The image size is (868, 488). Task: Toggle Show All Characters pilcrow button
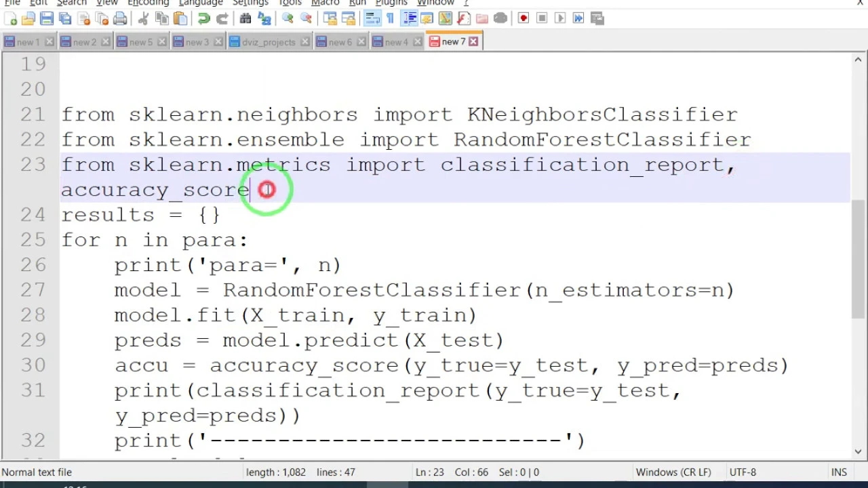click(x=390, y=18)
